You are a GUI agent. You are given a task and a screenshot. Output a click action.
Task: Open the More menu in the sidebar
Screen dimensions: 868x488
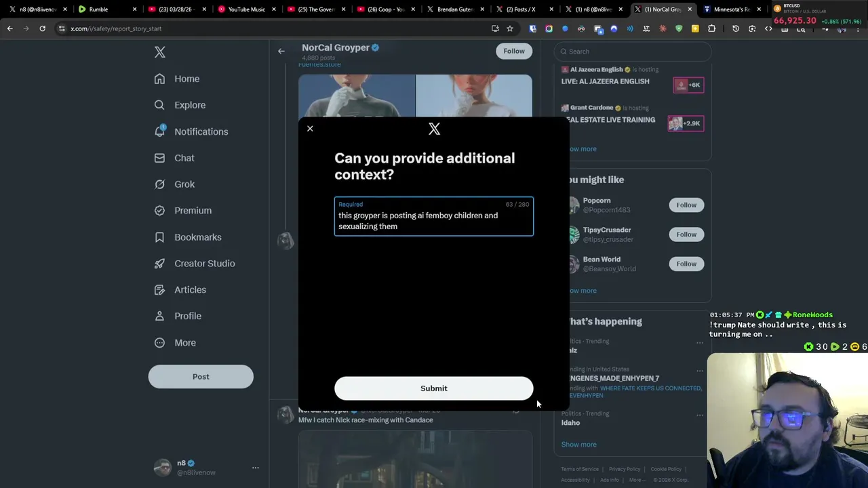click(175, 343)
